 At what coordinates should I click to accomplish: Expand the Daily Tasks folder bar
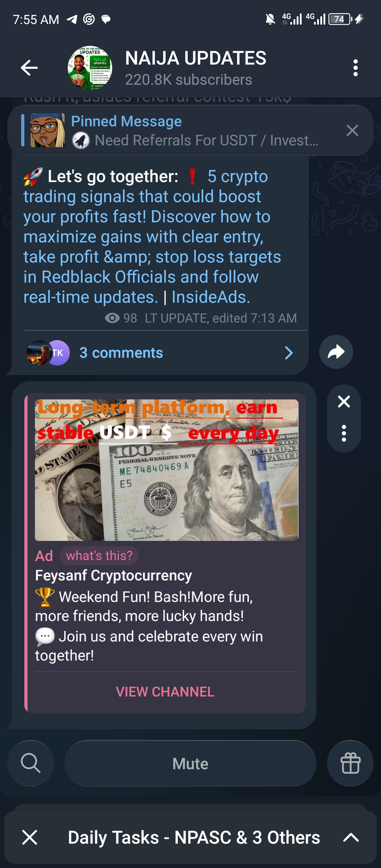tap(351, 837)
